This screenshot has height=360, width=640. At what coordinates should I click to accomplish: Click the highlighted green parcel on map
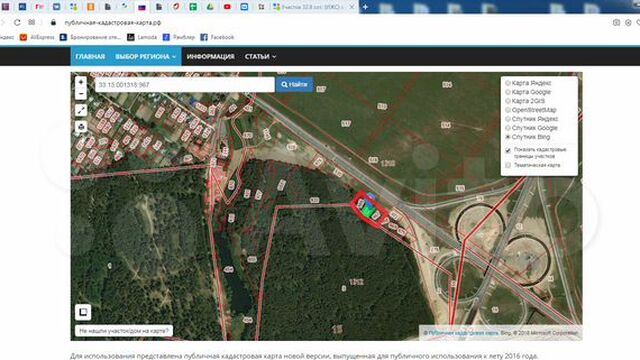(x=368, y=211)
